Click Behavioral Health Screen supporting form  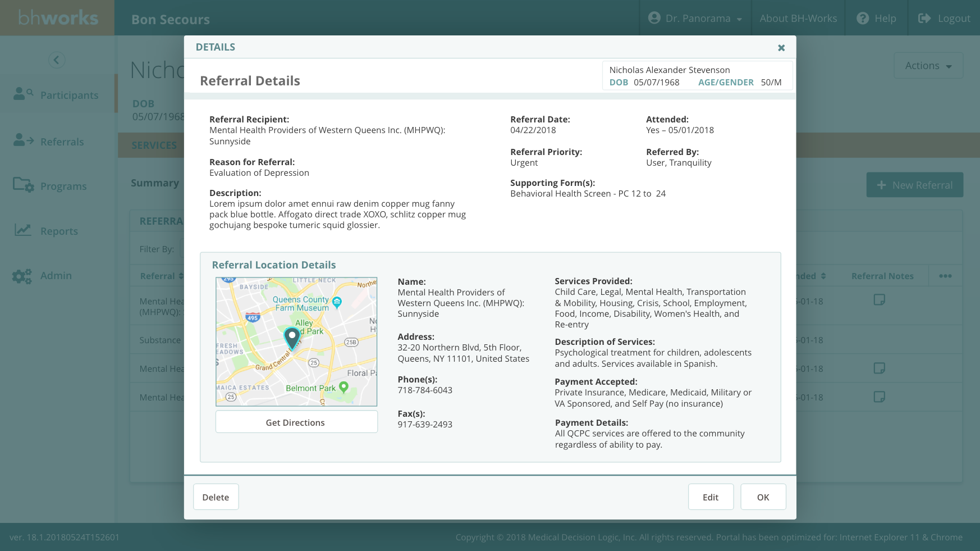588,193
